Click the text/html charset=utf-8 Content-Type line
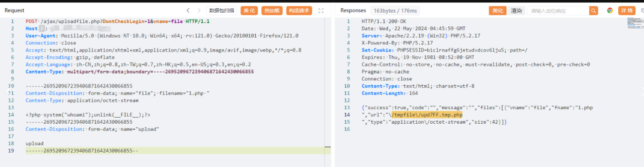644x167 pixels. pyautogui.click(x=418, y=86)
